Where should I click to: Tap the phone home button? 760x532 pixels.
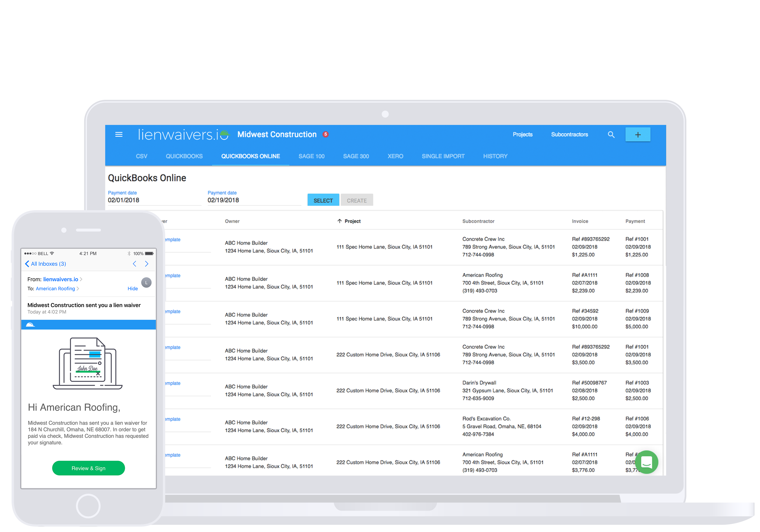click(88, 506)
